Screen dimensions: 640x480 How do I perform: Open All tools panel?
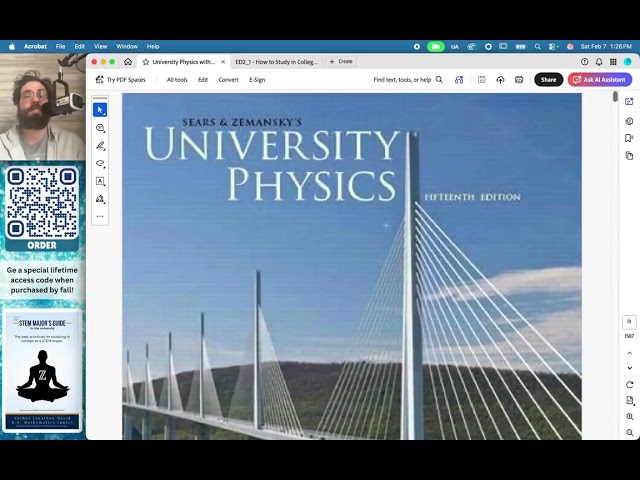click(177, 80)
